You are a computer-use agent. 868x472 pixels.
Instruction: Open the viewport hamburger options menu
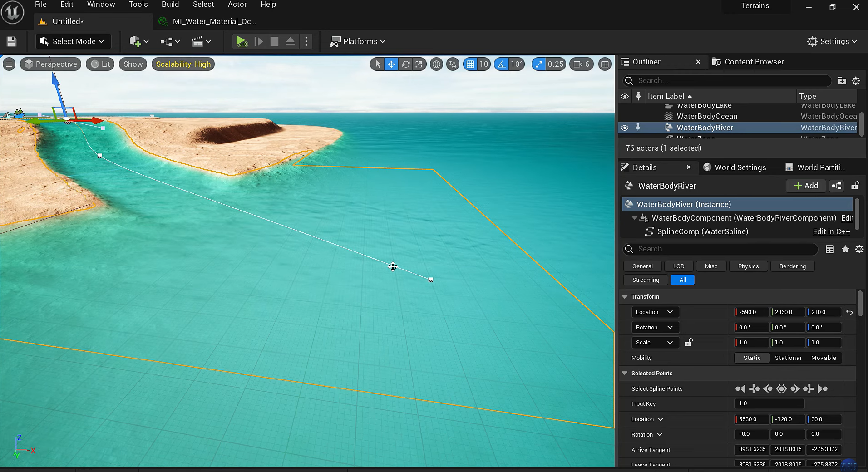point(9,64)
